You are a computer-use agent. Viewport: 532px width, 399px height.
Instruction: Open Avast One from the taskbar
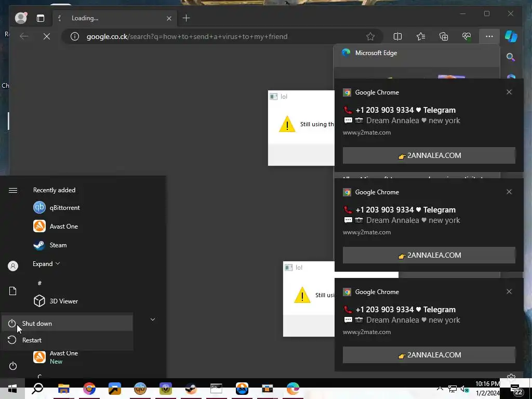point(242,389)
